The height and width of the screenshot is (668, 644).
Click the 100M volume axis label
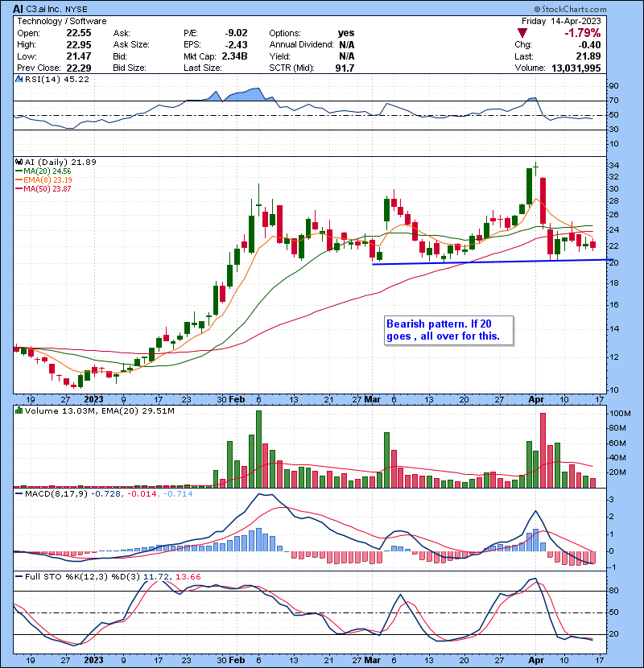[620, 414]
